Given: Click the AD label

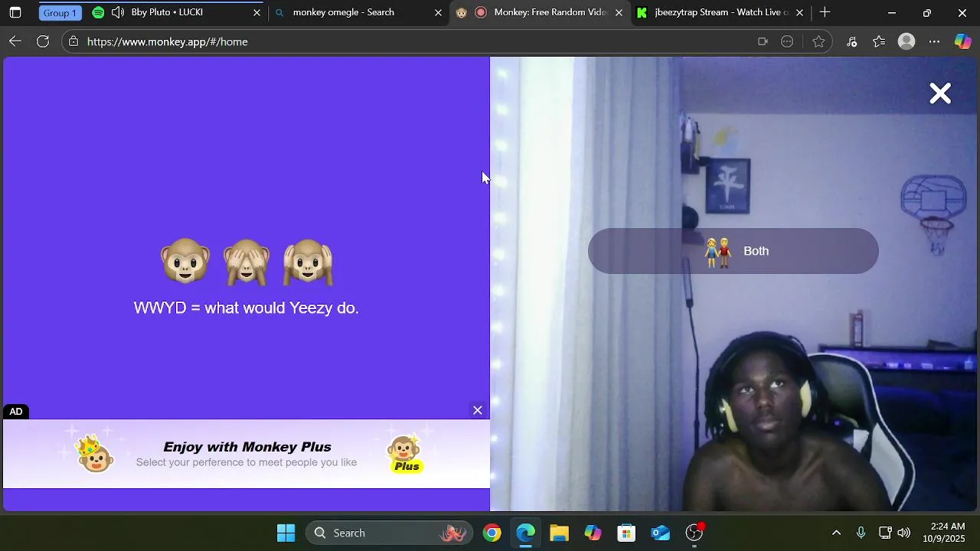Looking at the screenshot, I should tap(16, 412).
